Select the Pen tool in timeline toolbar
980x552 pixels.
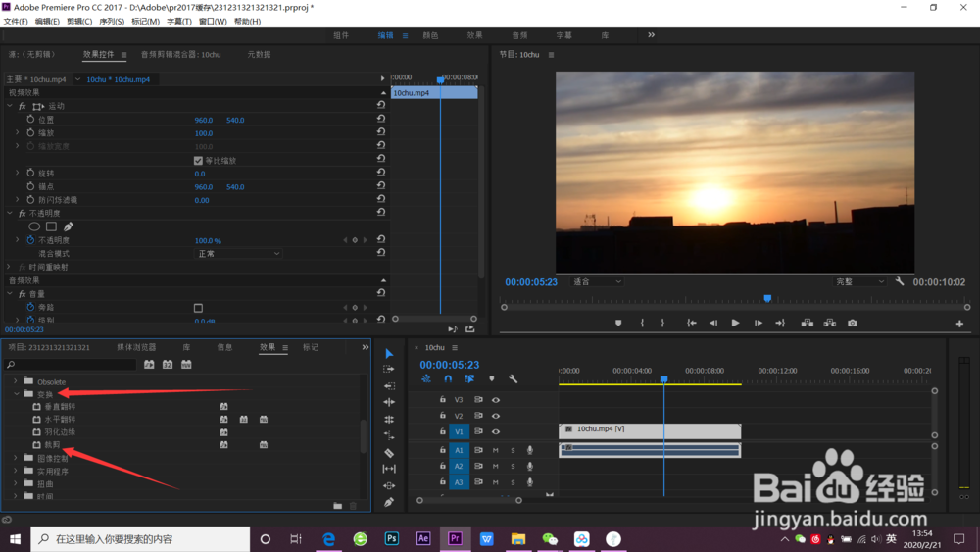click(x=389, y=502)
